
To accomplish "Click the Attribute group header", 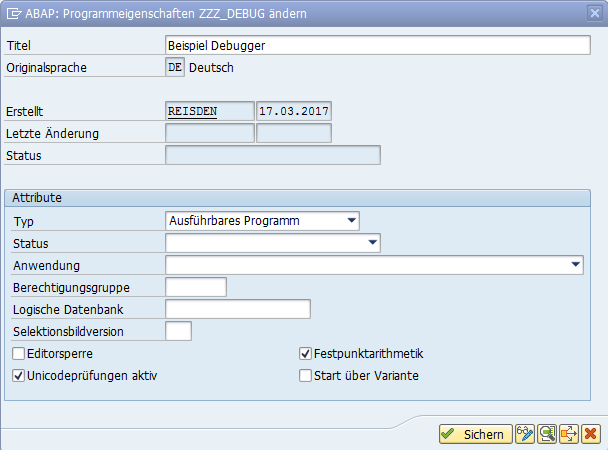I will point(297,198).
